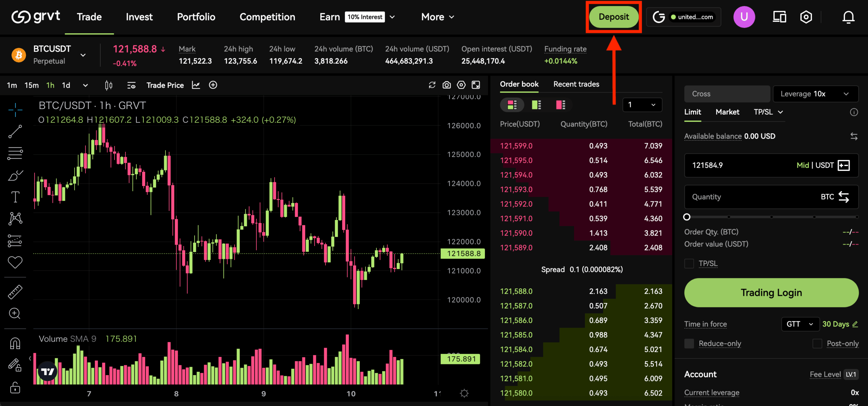Add to favorites with heart icon

pos(15,262)
